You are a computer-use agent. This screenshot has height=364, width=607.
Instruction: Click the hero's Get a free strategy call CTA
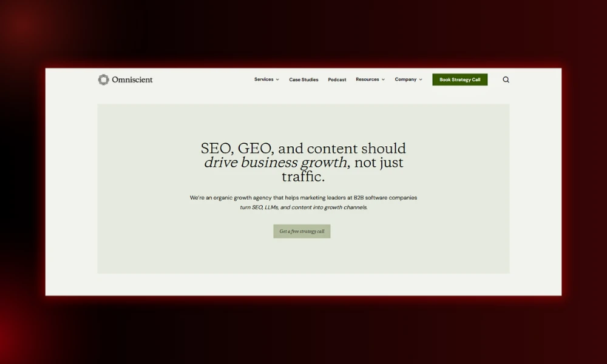(302, 231)
